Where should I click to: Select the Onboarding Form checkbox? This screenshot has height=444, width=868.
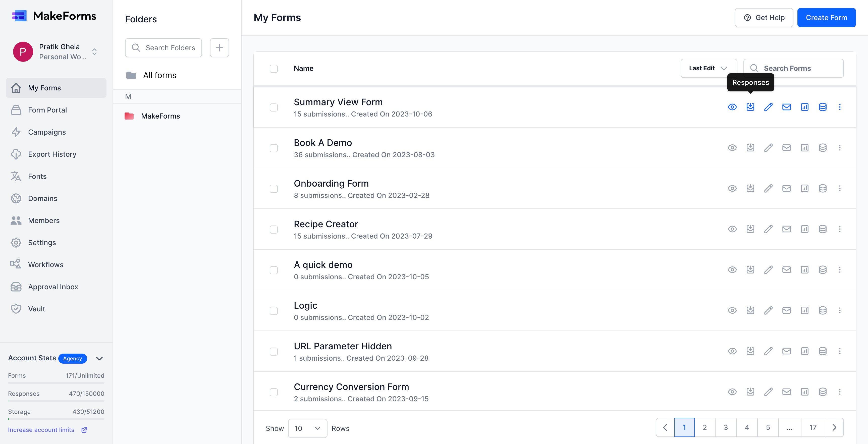tap(274, 189)
